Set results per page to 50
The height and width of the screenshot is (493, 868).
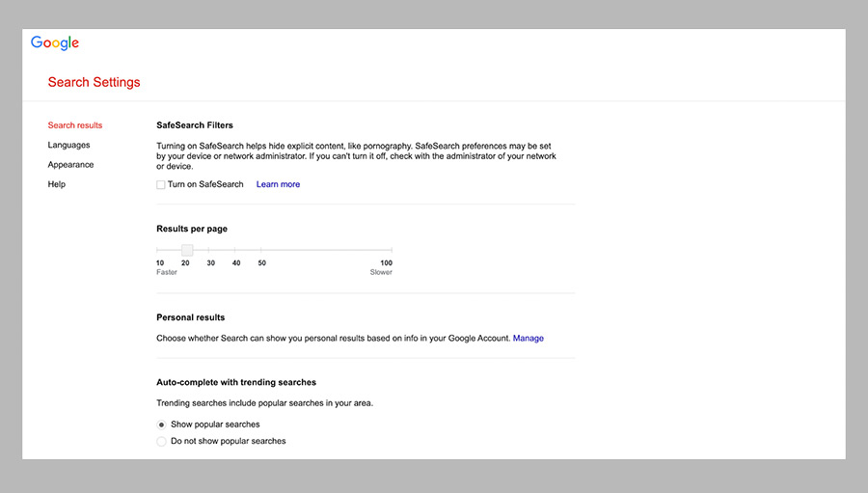(x=262, y=251)
